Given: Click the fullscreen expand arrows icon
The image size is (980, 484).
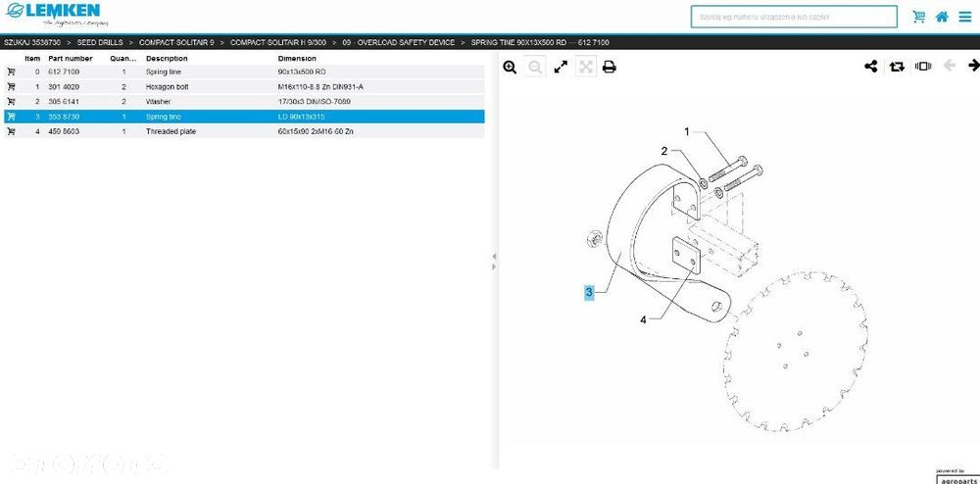Looking at the screenshot, I should (561, 67).
